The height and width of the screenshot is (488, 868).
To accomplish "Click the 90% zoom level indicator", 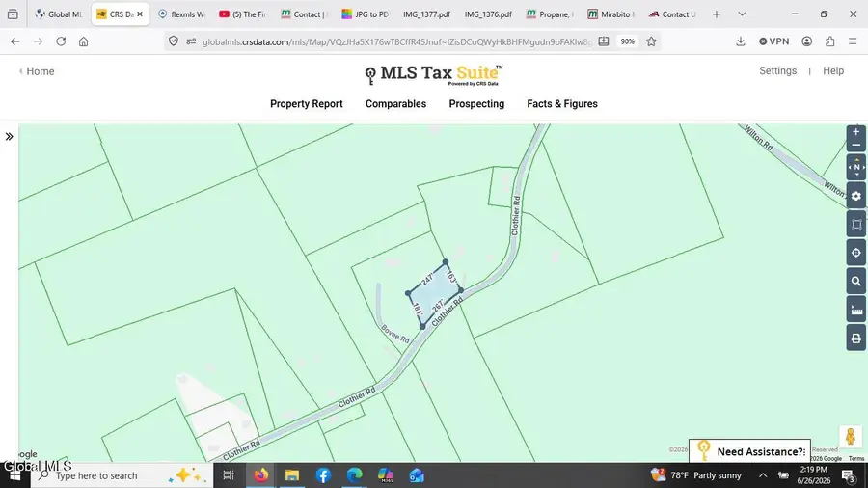I will coord(627,41).
